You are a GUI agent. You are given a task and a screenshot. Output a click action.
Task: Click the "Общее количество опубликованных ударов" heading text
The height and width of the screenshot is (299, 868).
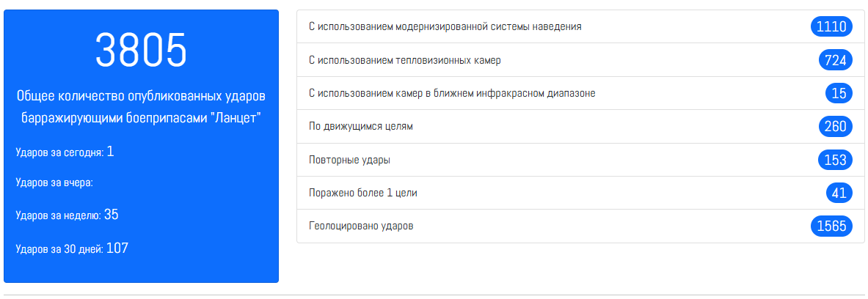point(141,107)
